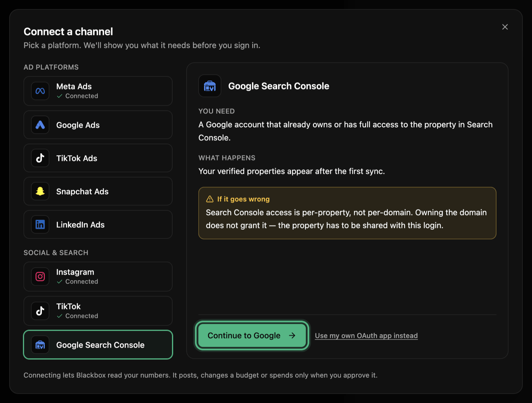532x403 pixels.
Task: Click the Snapchat ghost icon
Action: [x=40, y=191]
